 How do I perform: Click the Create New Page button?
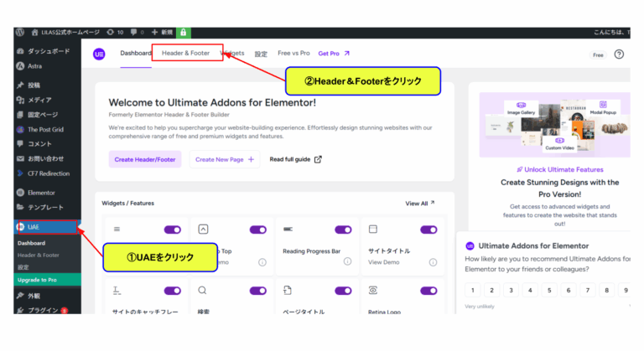tap(225, 159)
